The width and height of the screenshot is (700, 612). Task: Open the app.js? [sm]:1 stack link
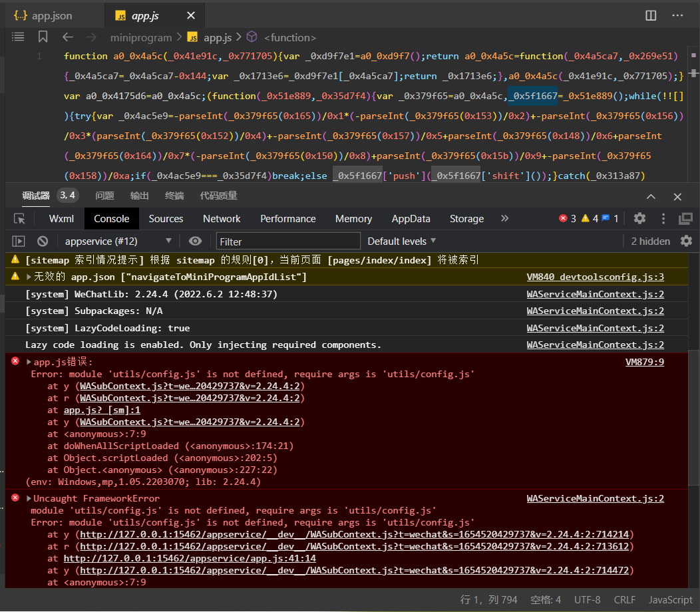102,410
